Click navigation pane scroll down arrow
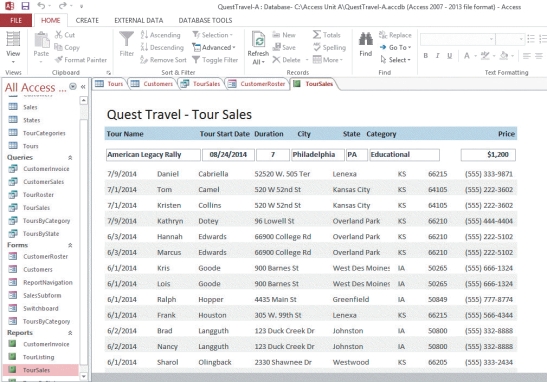547x382 pixels. 84,376
